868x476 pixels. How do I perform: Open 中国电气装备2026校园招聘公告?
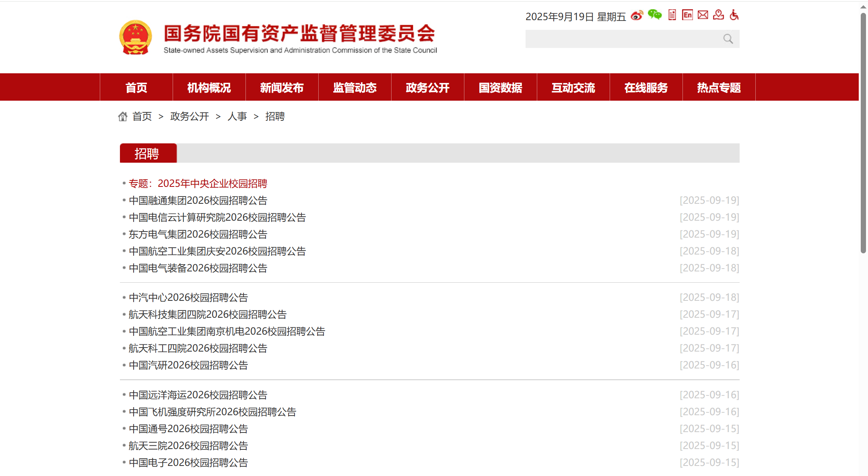(x=198, y=268)
